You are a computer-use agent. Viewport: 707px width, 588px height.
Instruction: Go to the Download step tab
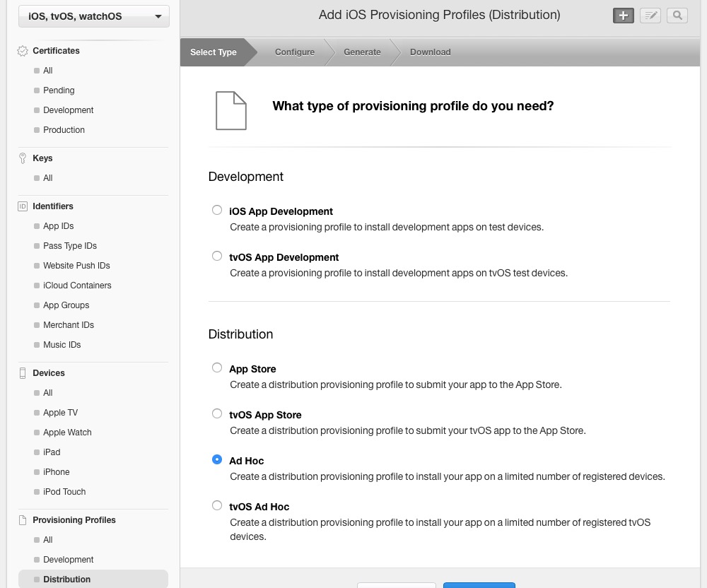(x=430, y=52)
